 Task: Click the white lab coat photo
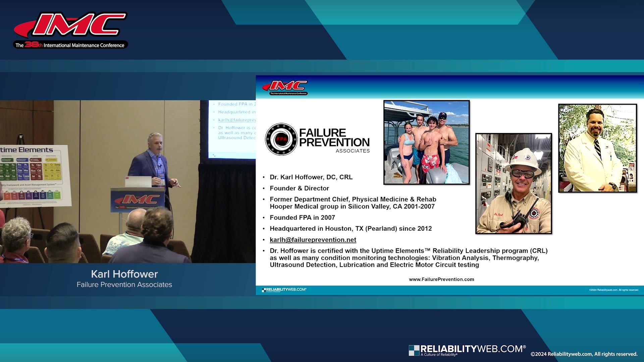point(597,148)
